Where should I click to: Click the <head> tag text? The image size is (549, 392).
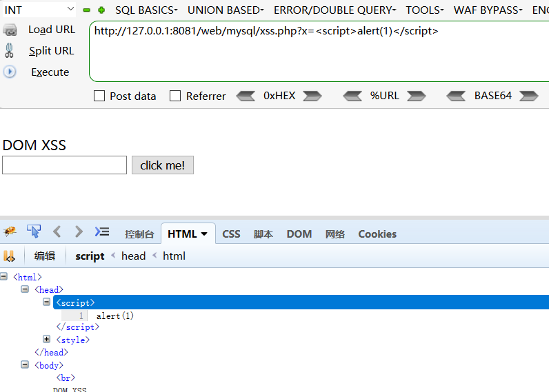coord(49,289)
